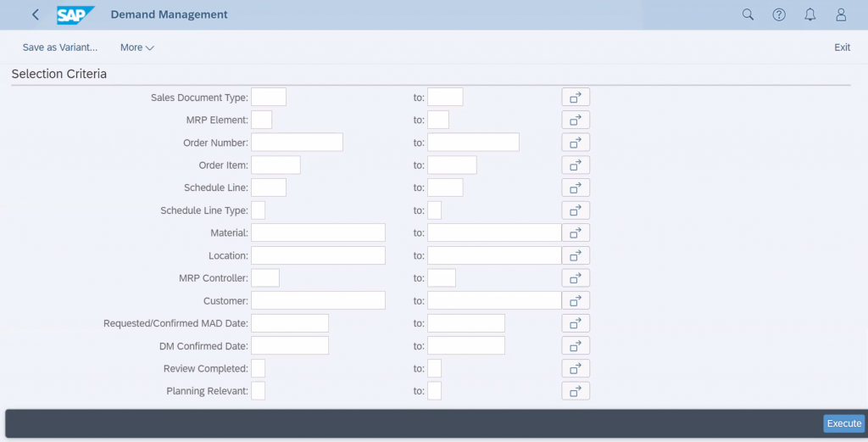Open the help question mark icon
The image size is (868, 442).
coord(779,14)
